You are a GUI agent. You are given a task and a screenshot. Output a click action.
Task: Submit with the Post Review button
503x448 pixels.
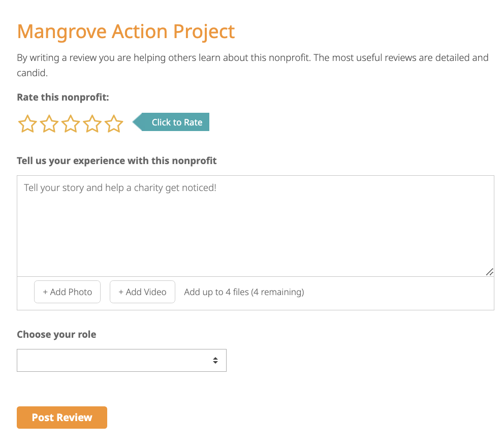[x=62, y=418]
